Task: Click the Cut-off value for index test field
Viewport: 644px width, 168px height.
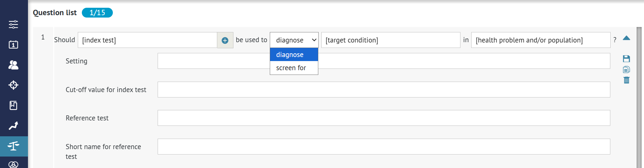Action: click(384, 90)
